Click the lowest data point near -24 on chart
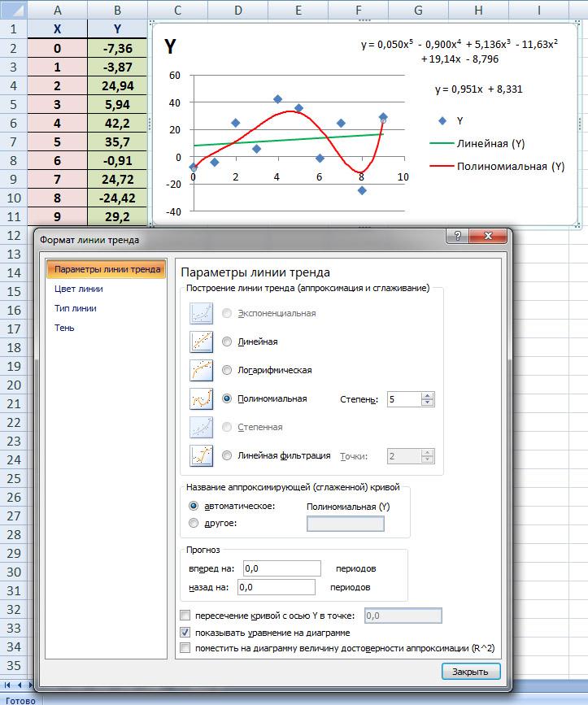Viewport: 588px width, 705px height. coord(362,190)
